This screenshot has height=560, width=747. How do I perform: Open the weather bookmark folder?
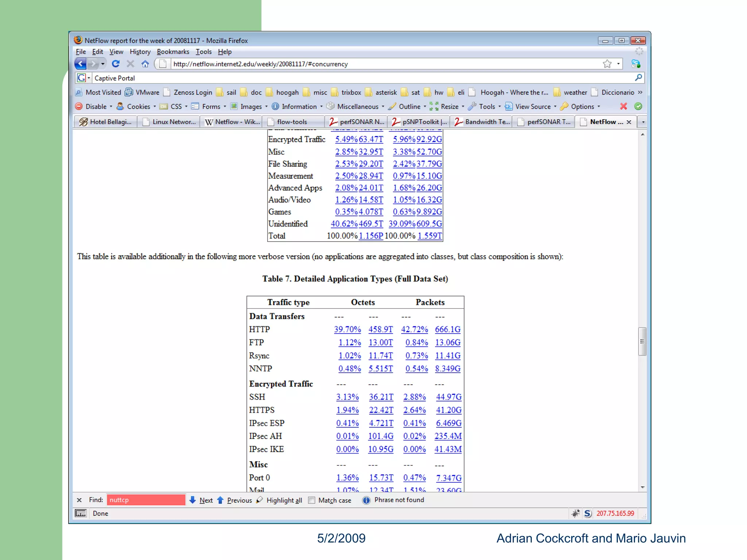(570, 92)
